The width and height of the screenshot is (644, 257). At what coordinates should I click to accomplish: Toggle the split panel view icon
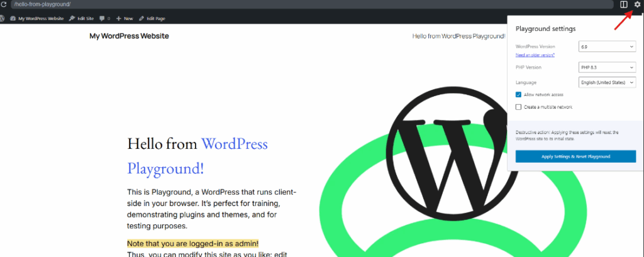click(624, 4)
